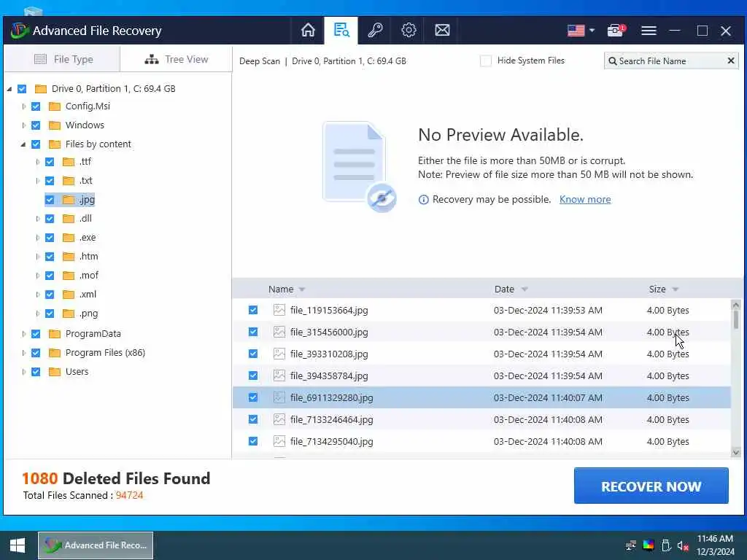Click the RECOVER NOW button
Screen dimensions: 747x560
[x=651, y=486]
